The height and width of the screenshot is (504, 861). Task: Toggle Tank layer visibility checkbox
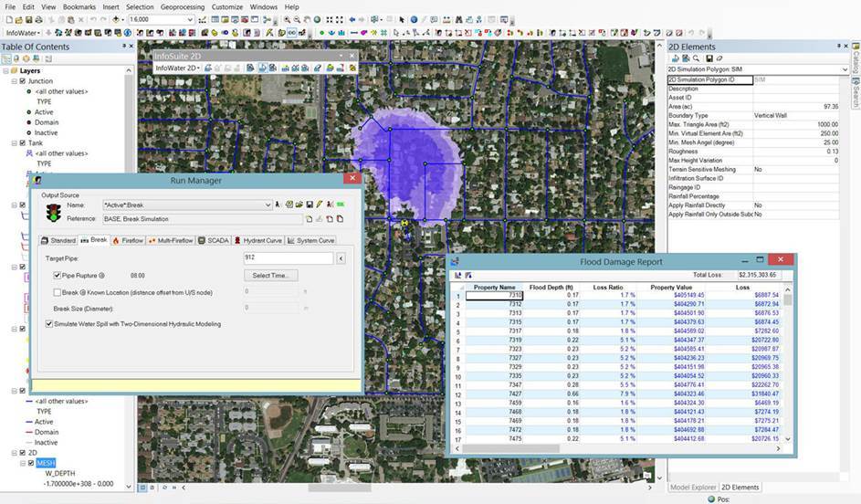click(23, 142)
